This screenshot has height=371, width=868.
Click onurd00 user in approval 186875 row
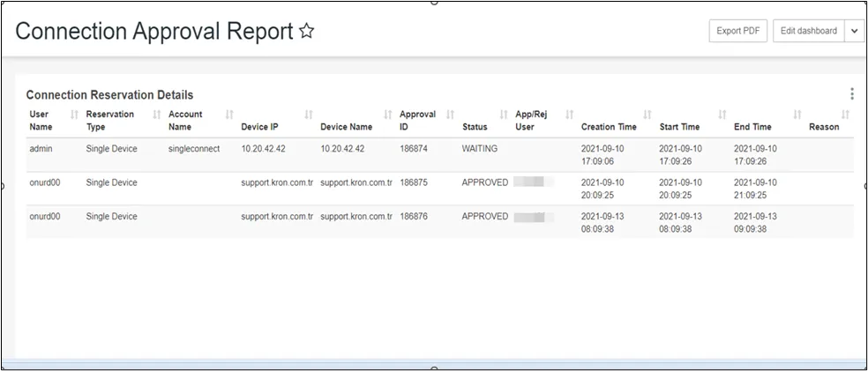45,182
